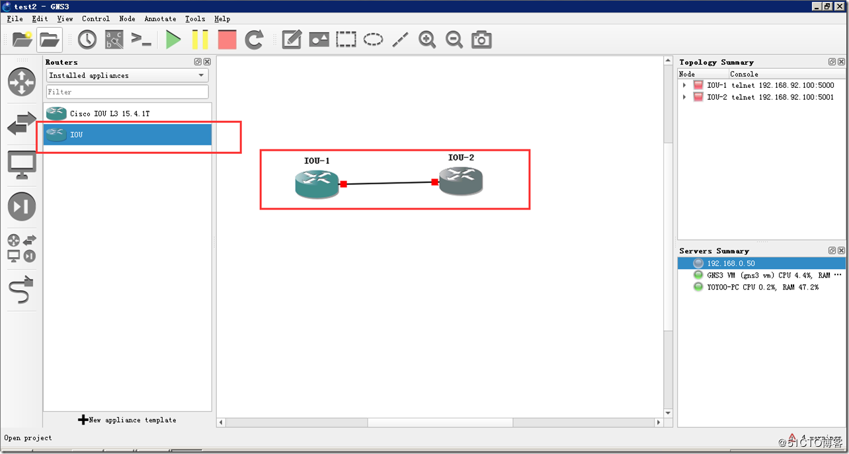Select the IOU appliance entry
Image resolution: width=849 pixels, height=454 pixels.
(x=127, y=134)
